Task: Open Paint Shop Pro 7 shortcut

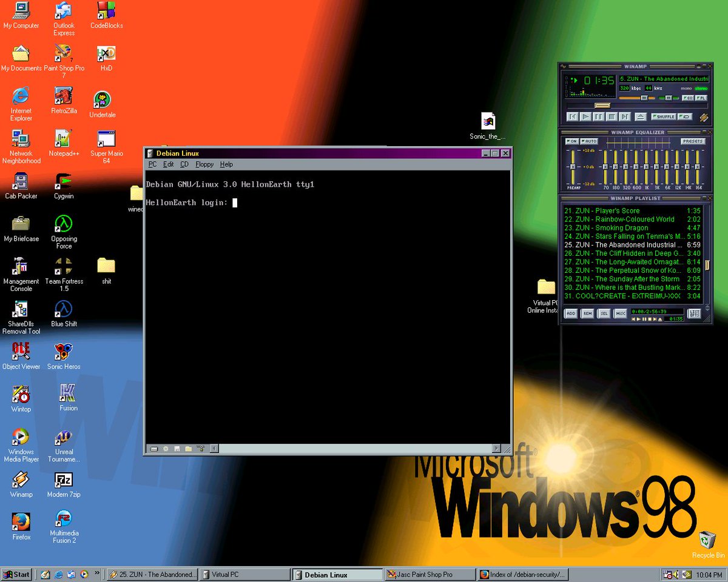Action: coord(64,61)
